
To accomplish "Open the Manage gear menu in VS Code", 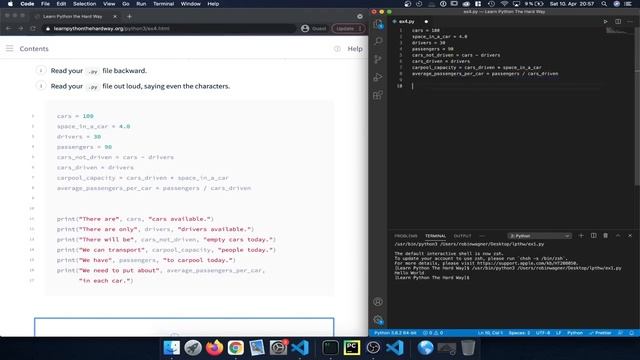I will (378, 320).
